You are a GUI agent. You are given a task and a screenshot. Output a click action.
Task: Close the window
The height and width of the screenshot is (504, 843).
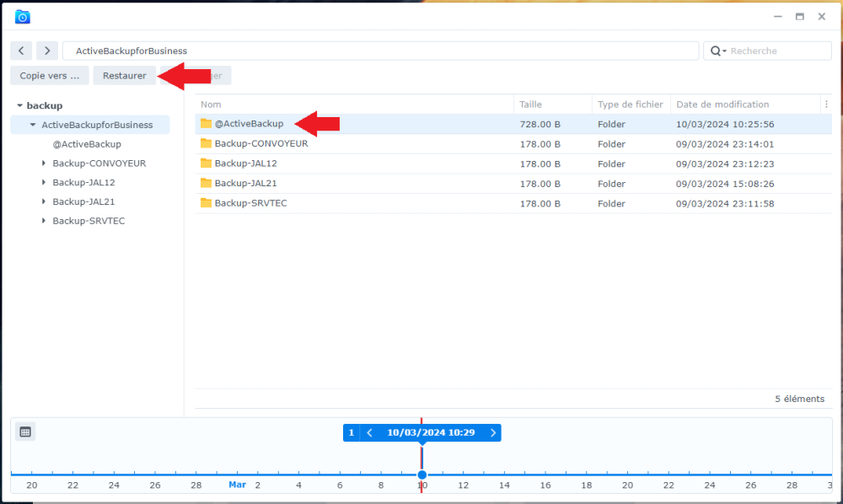821,17
